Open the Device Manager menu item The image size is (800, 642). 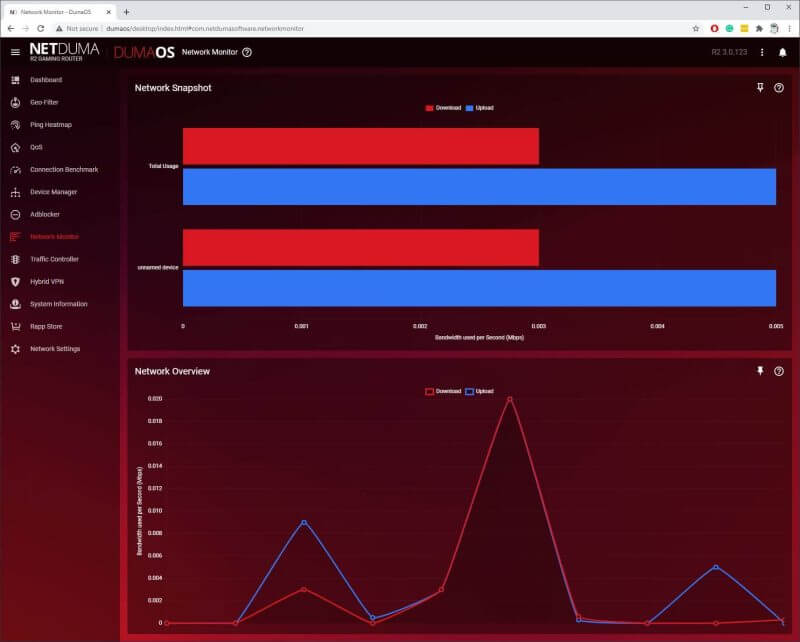tap(53, 192)
